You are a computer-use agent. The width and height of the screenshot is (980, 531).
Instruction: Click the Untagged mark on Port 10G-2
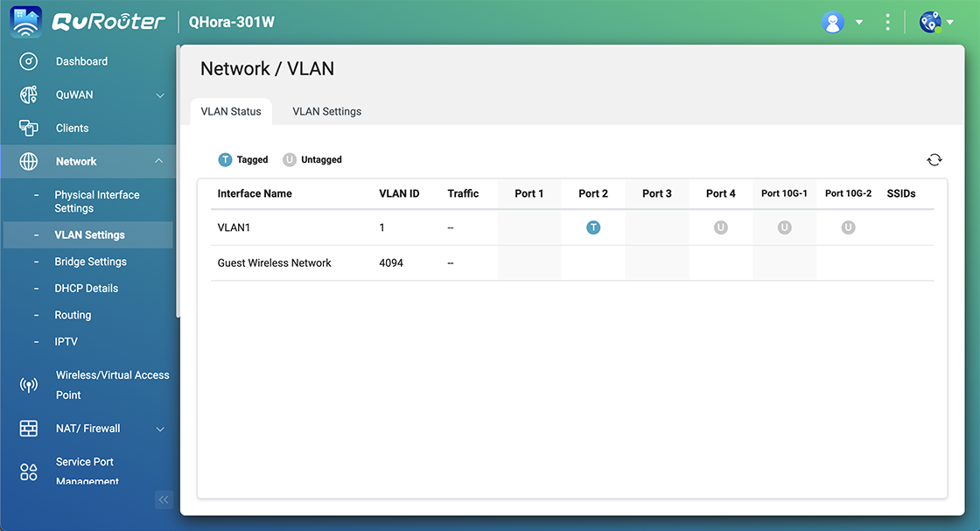[846, 227]
